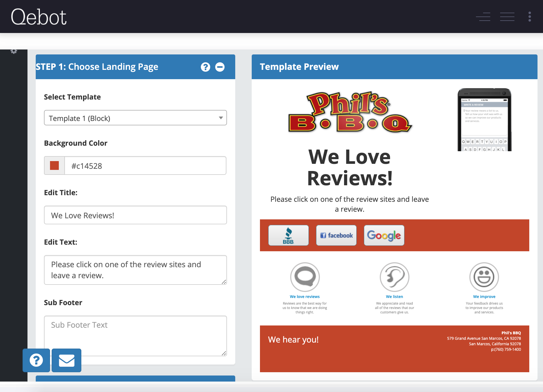Click the 'STEP 1: Choose Landing Page' header
The image size is (543, 392).
97,67
